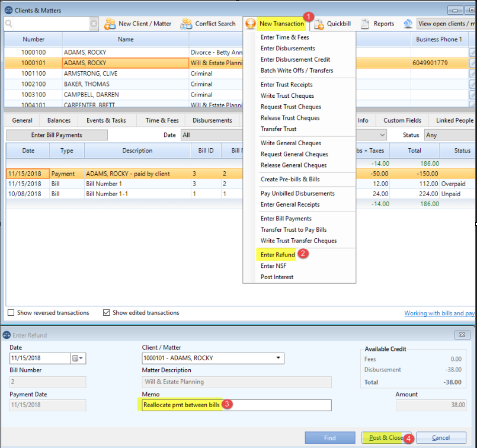This screenshot has height=448, width=477.
Task: Click the Conflict Search icon
Action: tap(186, 24)
